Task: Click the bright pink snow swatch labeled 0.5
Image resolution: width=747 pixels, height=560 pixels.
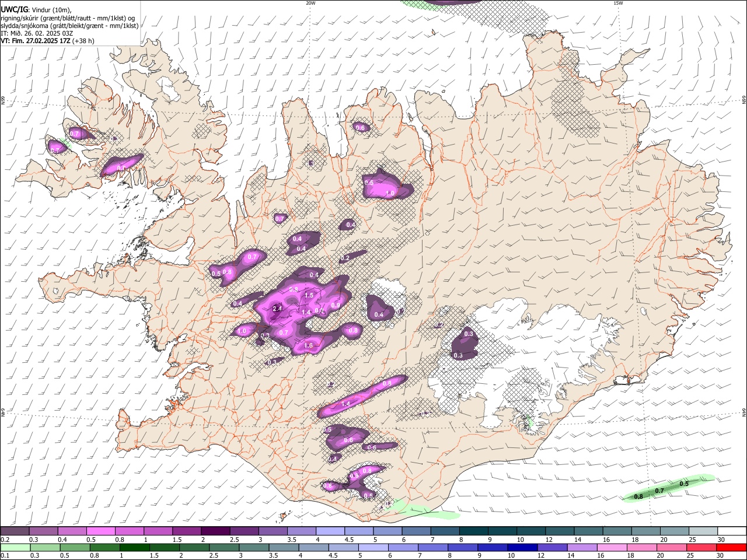Action: point(100,531)
